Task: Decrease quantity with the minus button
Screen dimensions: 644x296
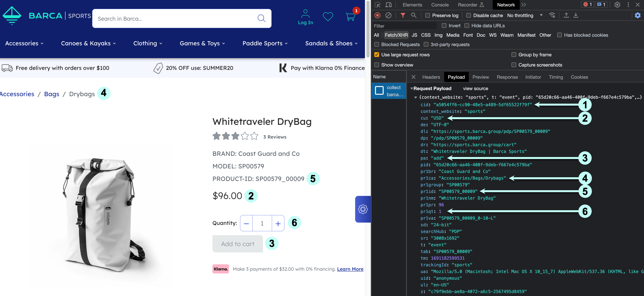Action: coord(246,223)
